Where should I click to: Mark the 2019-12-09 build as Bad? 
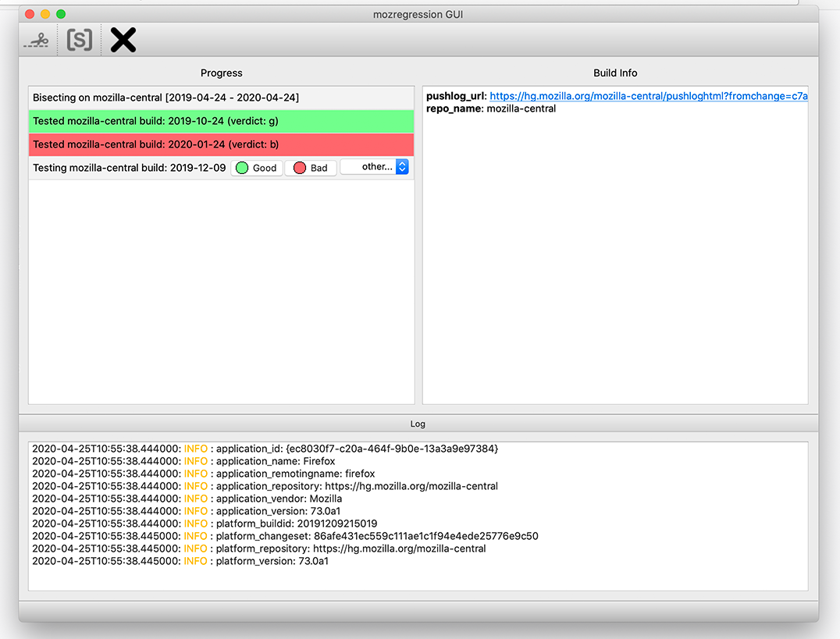coord(311,168)
